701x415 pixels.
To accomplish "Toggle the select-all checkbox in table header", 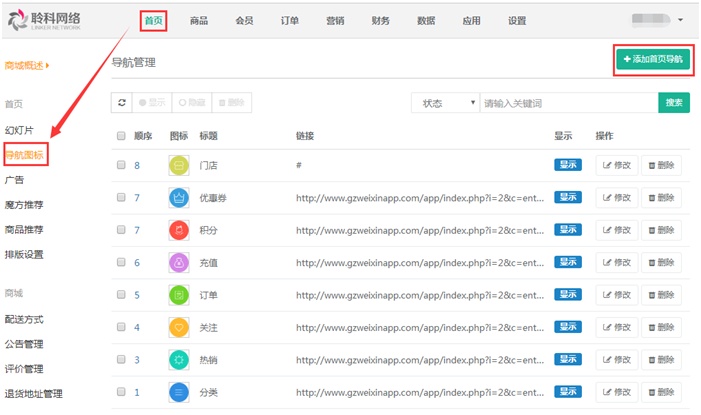I will pos(121,136).
